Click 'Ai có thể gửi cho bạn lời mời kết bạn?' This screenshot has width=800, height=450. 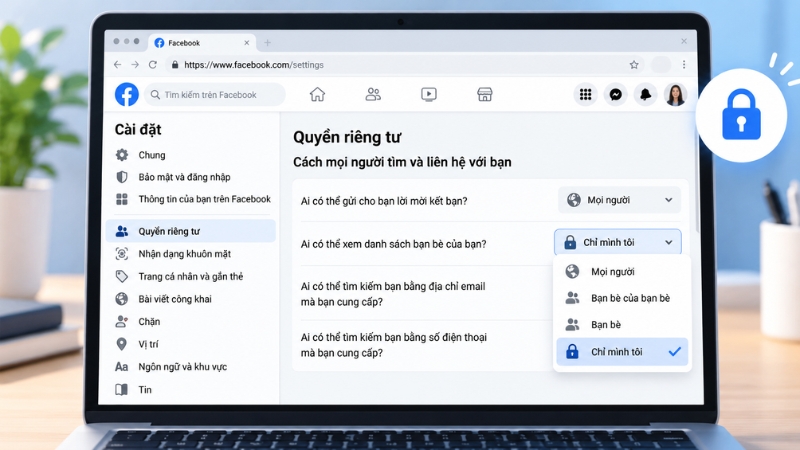[384, 201]
